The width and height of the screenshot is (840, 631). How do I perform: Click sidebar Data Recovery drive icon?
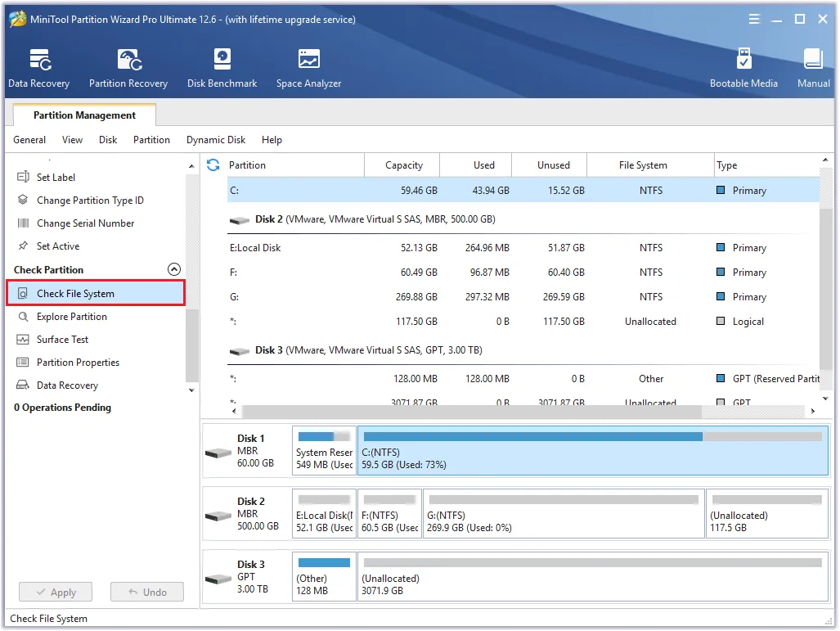[23, 385]
